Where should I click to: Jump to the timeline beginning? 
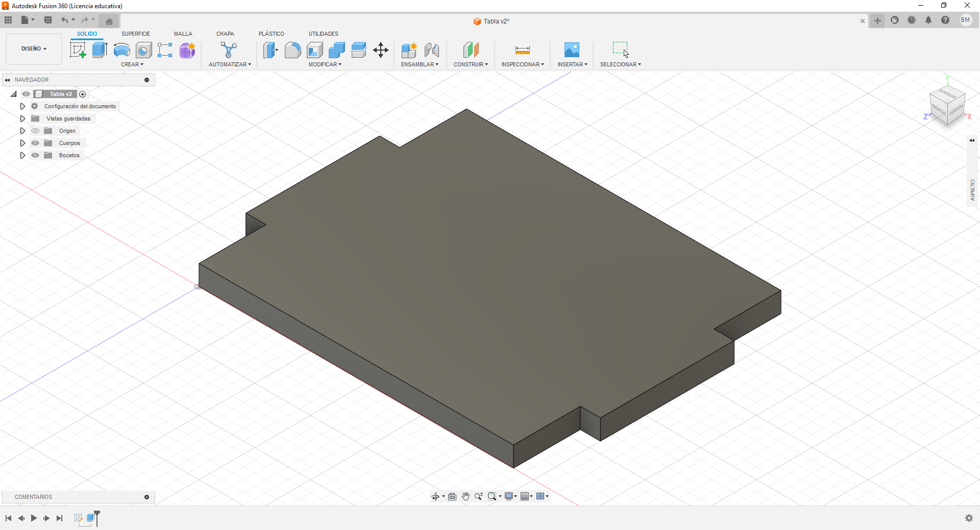(x=8, y=518)
